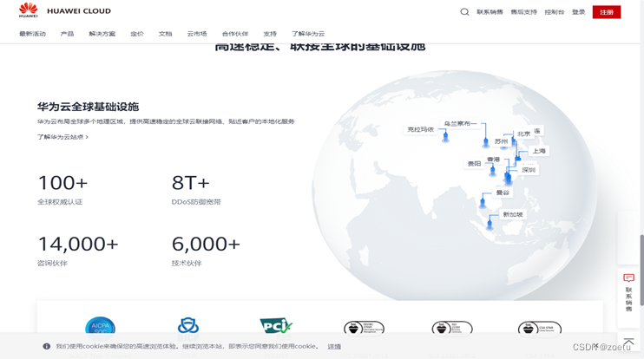This screenshot has width=644, height=359.
Task: Select the 贵阳 map label
Action: point(474,164)
